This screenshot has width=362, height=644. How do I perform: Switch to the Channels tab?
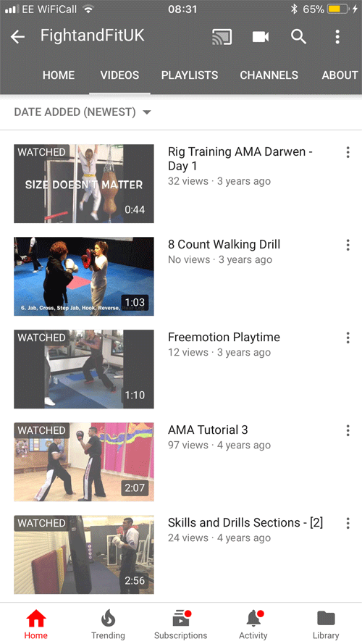(269, 75)
